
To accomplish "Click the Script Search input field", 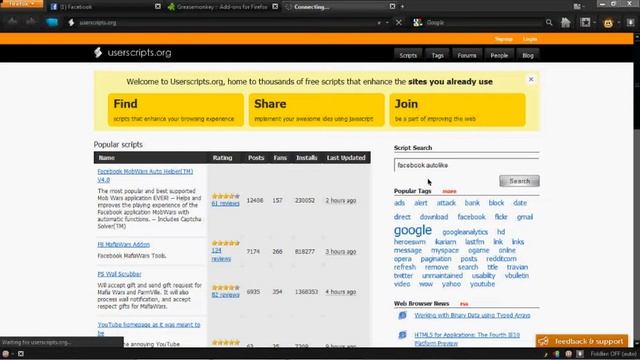I will (x=467, y=165).
